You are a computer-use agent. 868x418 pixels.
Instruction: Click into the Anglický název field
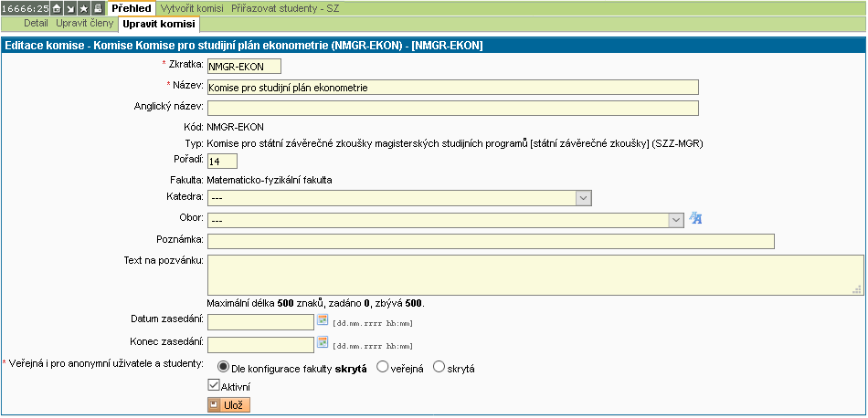pyautogui.click(x=452, y=109)
